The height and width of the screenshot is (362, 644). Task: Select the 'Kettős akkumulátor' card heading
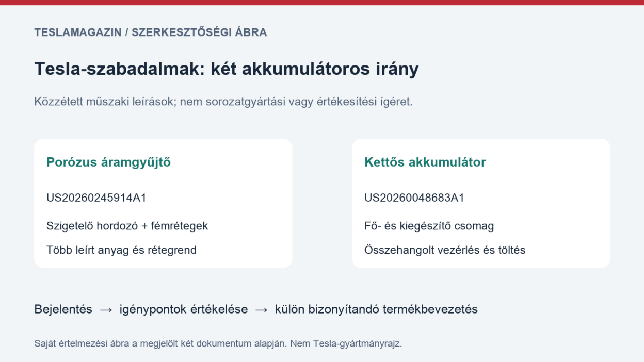pyautogui.click(x=425, y=162)
